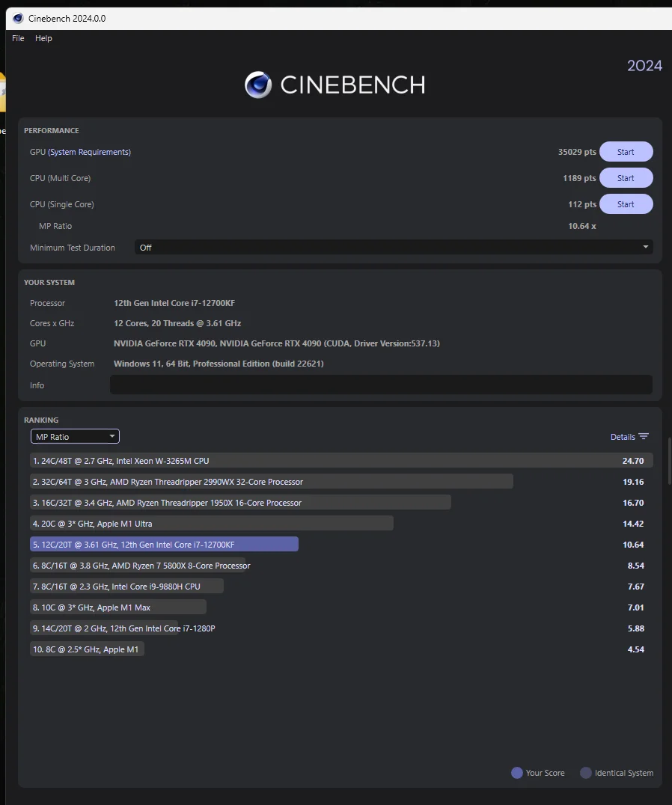
Task: Open the Help menu
Action: [43, 38]
